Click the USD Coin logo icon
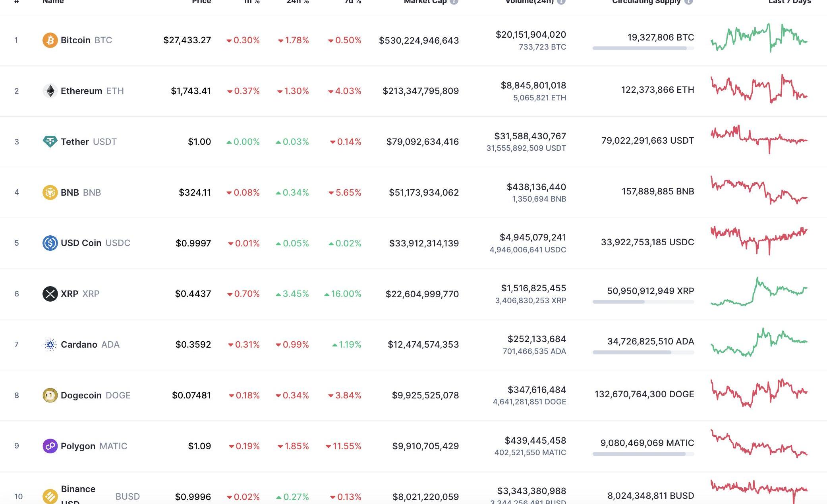Screen dimensions: 827x504 [50, 243]
